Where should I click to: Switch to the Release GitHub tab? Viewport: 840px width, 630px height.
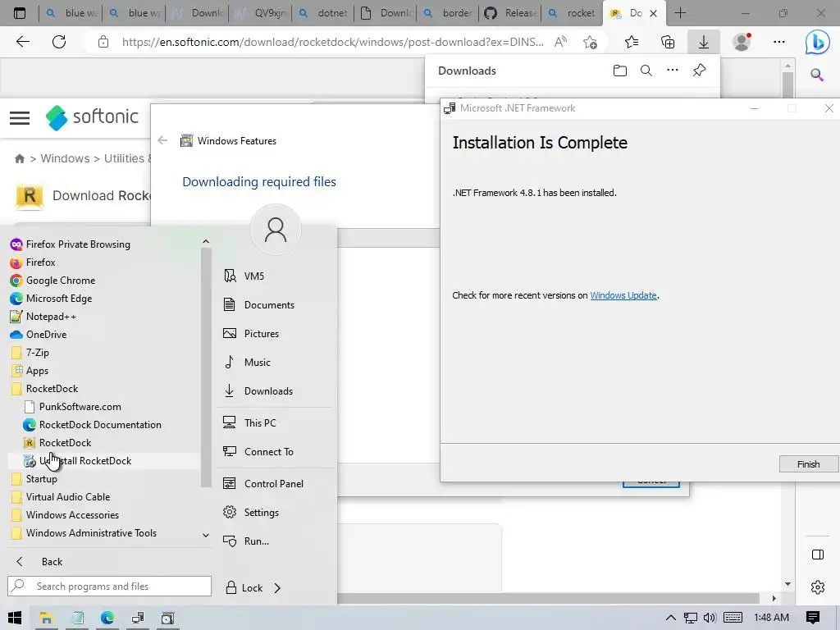[510, 13]
